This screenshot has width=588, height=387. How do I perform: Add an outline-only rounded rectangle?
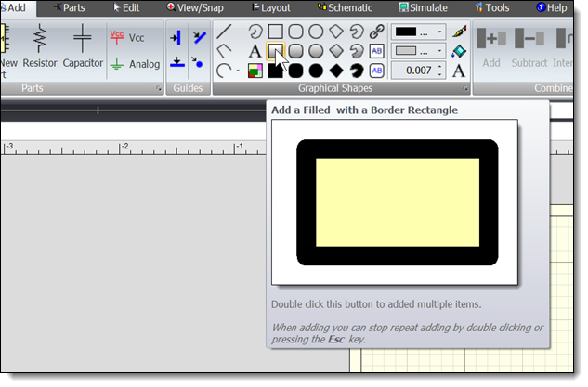point(296,32)
